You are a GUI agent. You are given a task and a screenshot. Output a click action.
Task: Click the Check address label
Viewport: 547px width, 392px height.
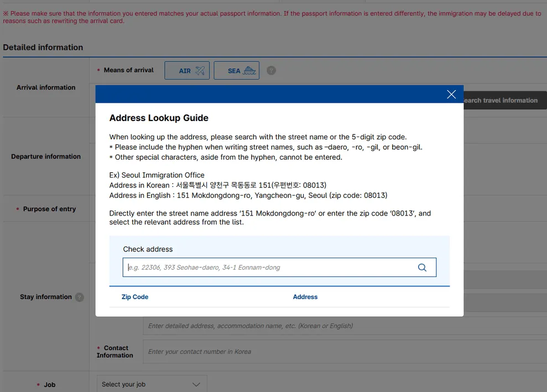coord(148,249)
